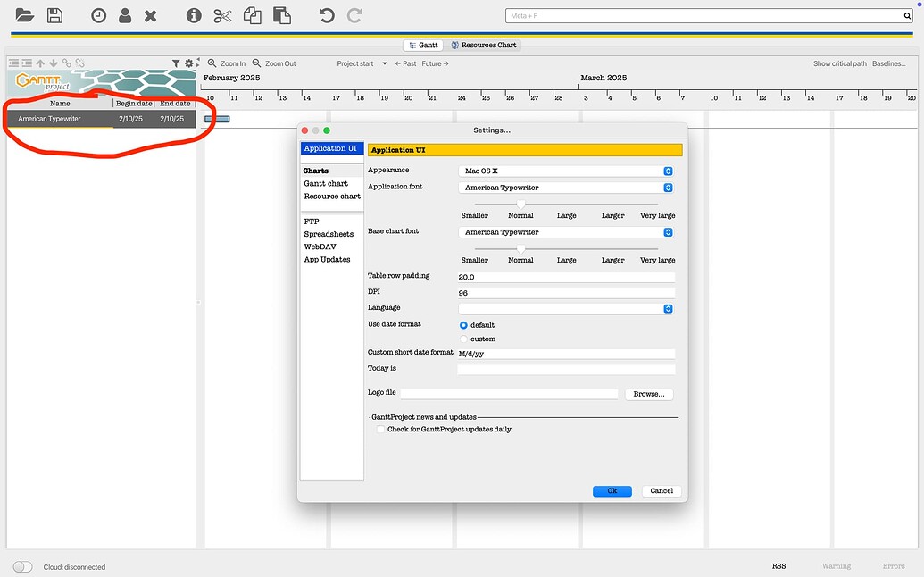Save the project via the floppy disk icon
Viewport: 924px width, 577px height.
pyautogui.click(x=54, y=14)
